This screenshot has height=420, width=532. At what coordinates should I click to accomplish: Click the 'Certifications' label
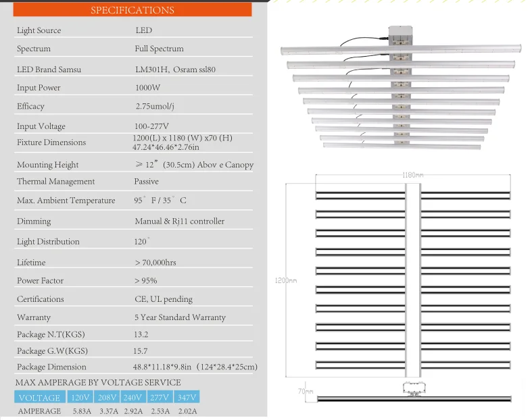point(41,299)
